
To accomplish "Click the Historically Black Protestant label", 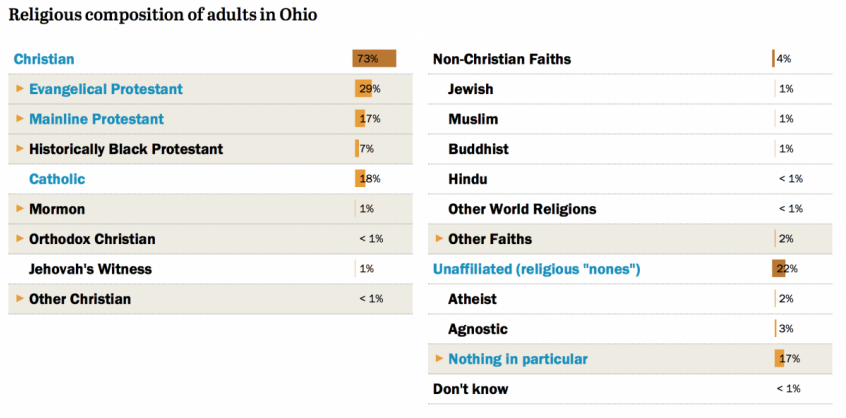I will (126, 149).
